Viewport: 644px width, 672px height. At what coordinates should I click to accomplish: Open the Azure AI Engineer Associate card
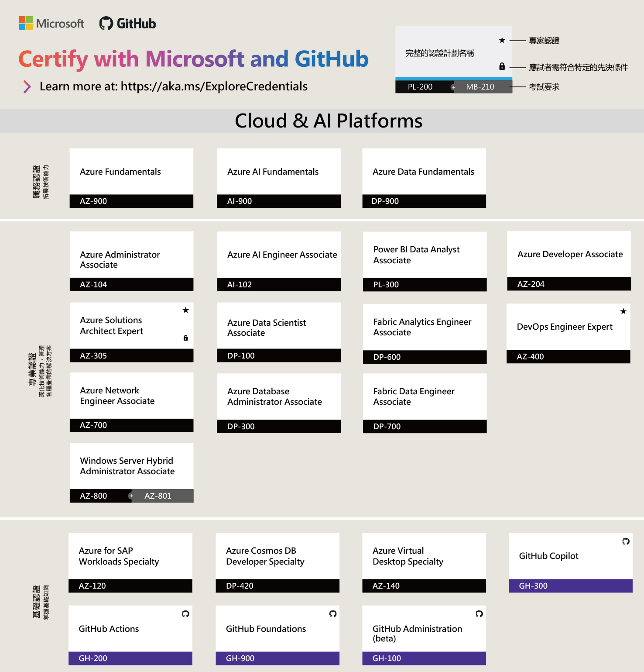(x=278, y=255)
